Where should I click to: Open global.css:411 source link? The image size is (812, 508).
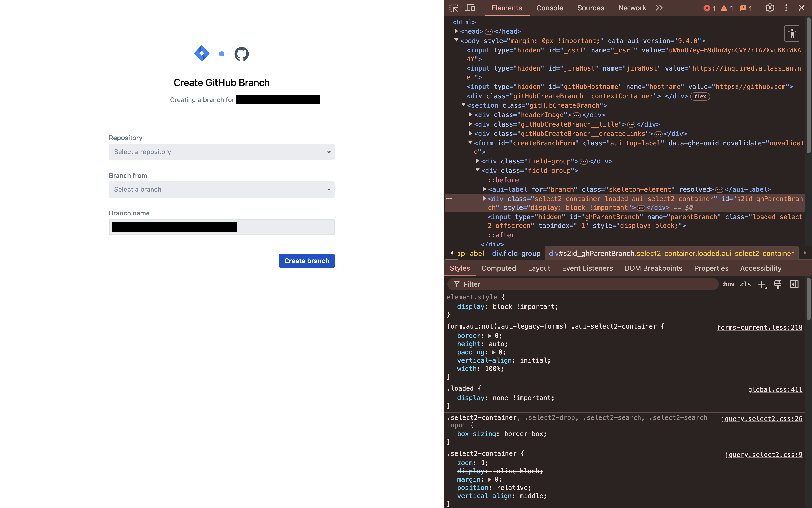(775, 389)
